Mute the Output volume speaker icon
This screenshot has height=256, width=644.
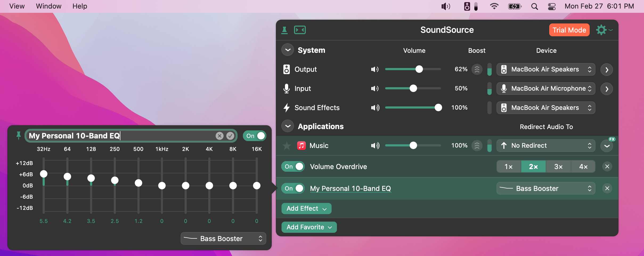(x=375, y=69)
